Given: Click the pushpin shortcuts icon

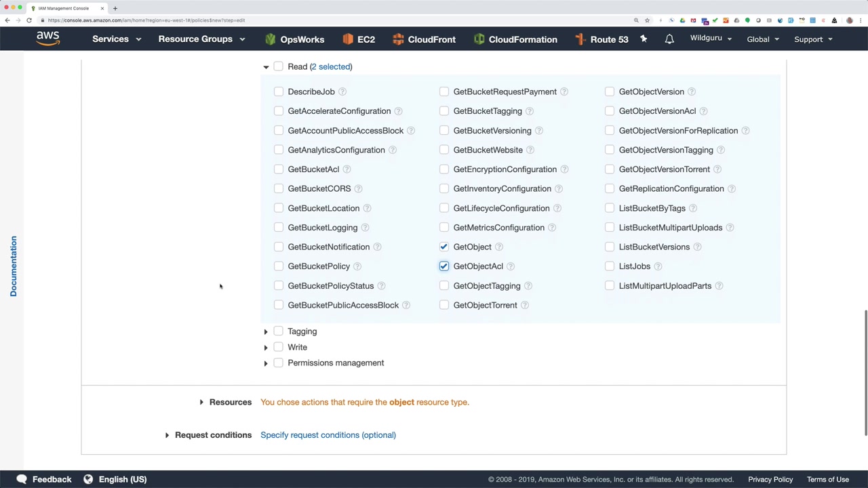Looking at the screenshot, I should 644,39.
